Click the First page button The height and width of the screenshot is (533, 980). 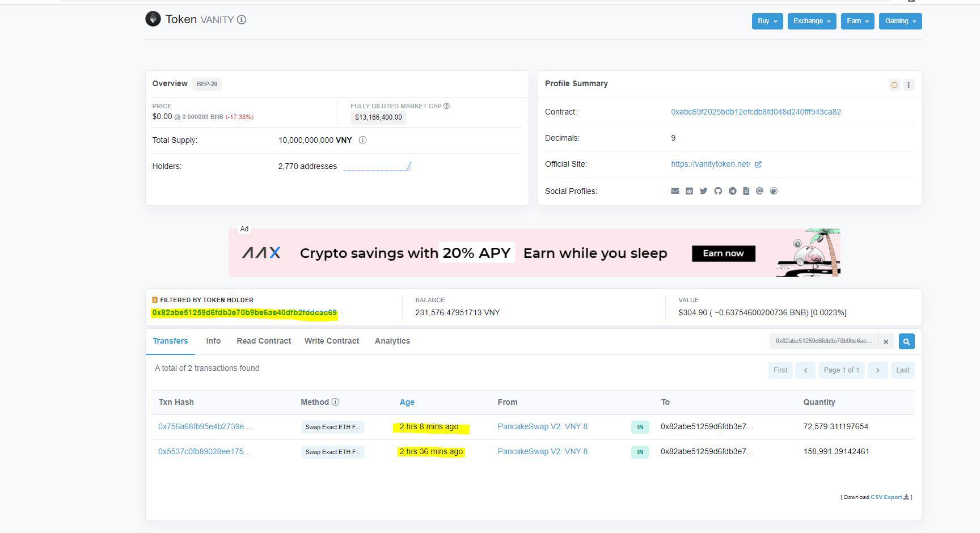coord(780,370)
